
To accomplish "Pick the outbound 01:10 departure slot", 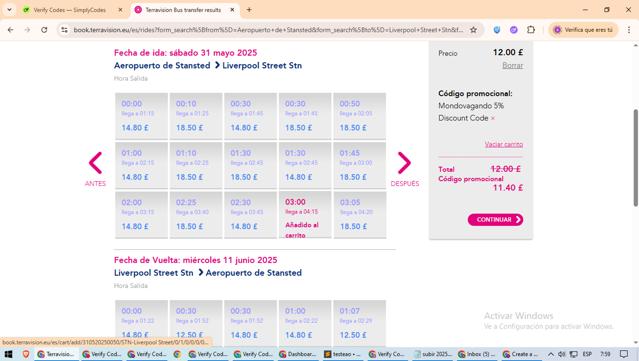I will tap(196, 165).
